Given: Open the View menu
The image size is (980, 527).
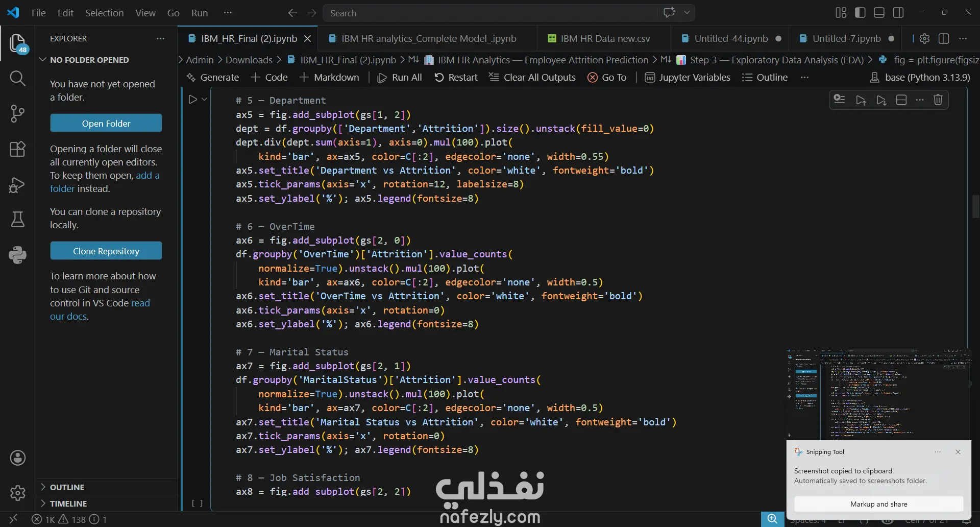Looking at the screenshot, I should pos(145,13).
